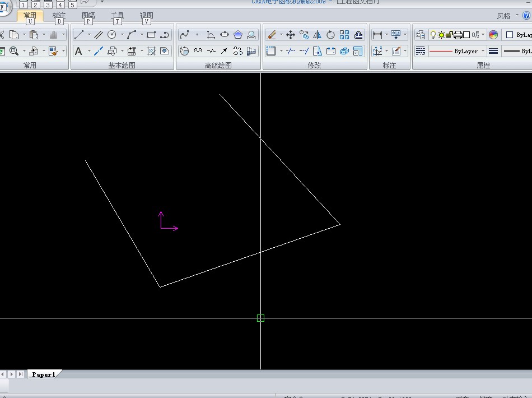Viewport: 532px width, 398px height.
Task: Open the Layer manager icon
Action: tap(421, 35)
